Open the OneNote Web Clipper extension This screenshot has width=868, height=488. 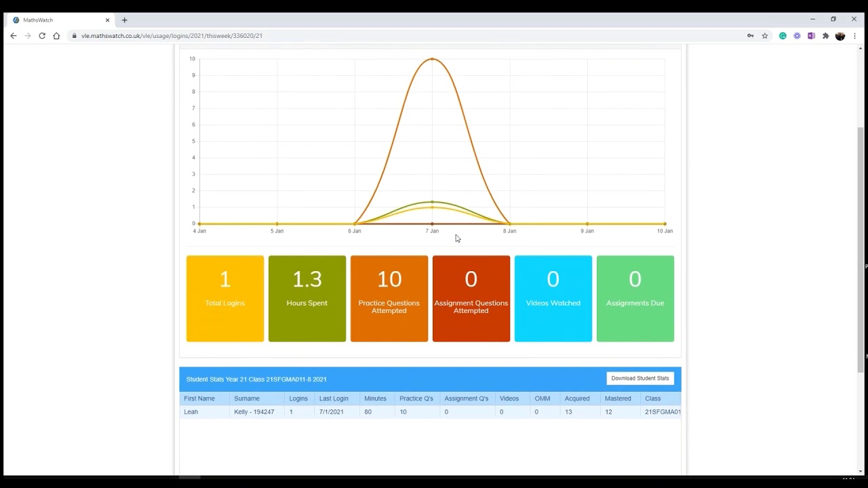click(811, 36)
